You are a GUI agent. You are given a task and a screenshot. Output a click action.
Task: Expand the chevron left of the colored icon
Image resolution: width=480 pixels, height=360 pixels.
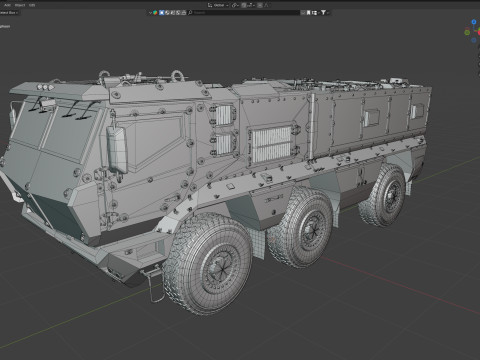pyautogui.click(x=150, y=13)
